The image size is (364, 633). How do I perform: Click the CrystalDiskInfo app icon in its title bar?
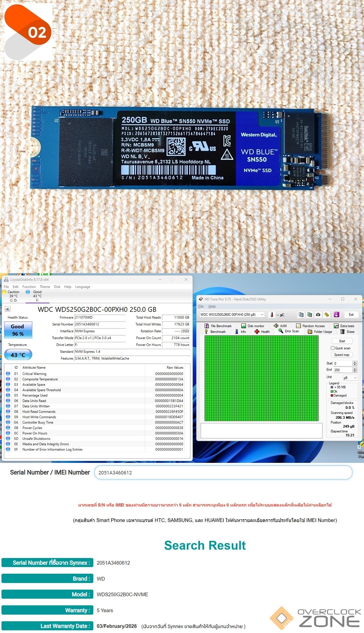point(6,280)
